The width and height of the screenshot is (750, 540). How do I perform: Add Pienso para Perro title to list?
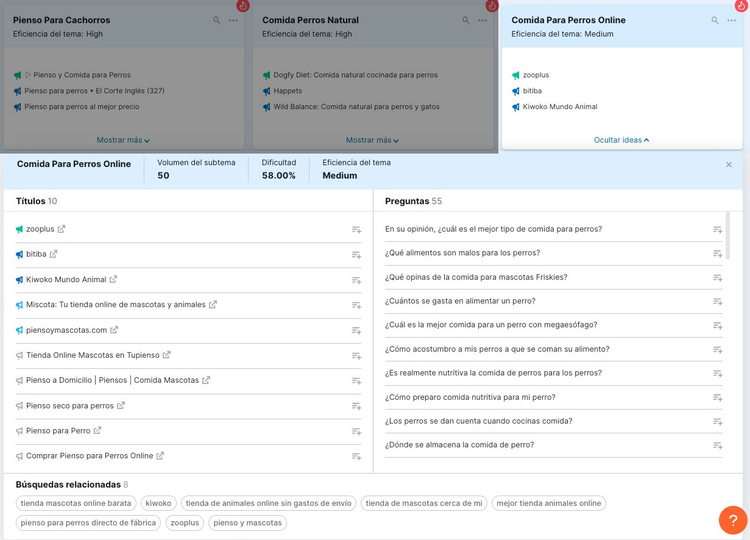tap(356, 431)
